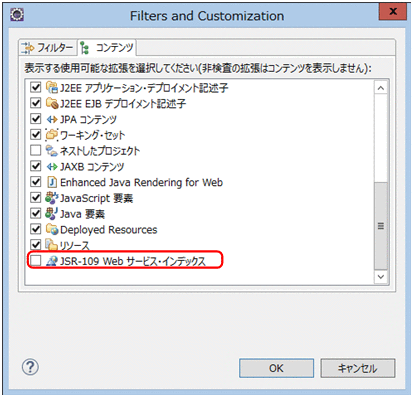Click the Deployed Resources folder icon
This screenshot has height=399, width=415.
[x=52, y=229]
